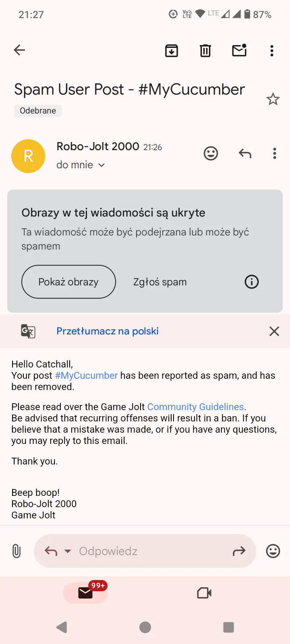The height and width of the screenshot is (644, 290).
Task: Tap 'Zgłoś spam' to report spam
Action: coord(160,282)
